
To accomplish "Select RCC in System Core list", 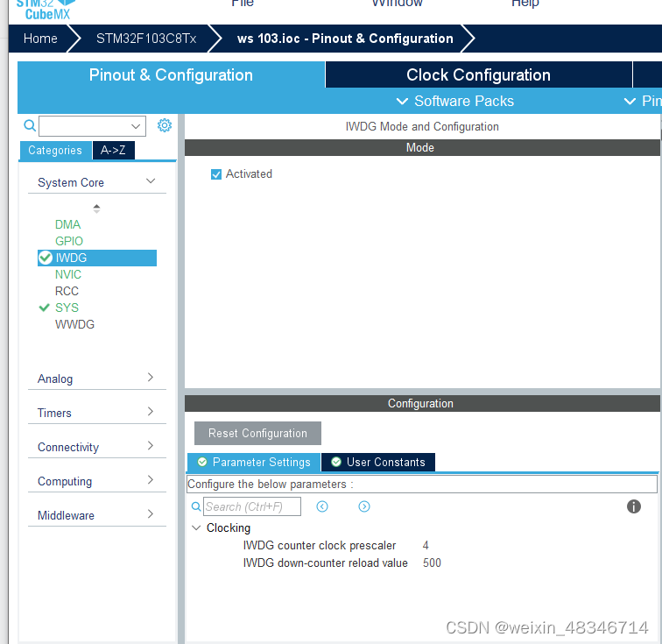I will coord(67,291).
